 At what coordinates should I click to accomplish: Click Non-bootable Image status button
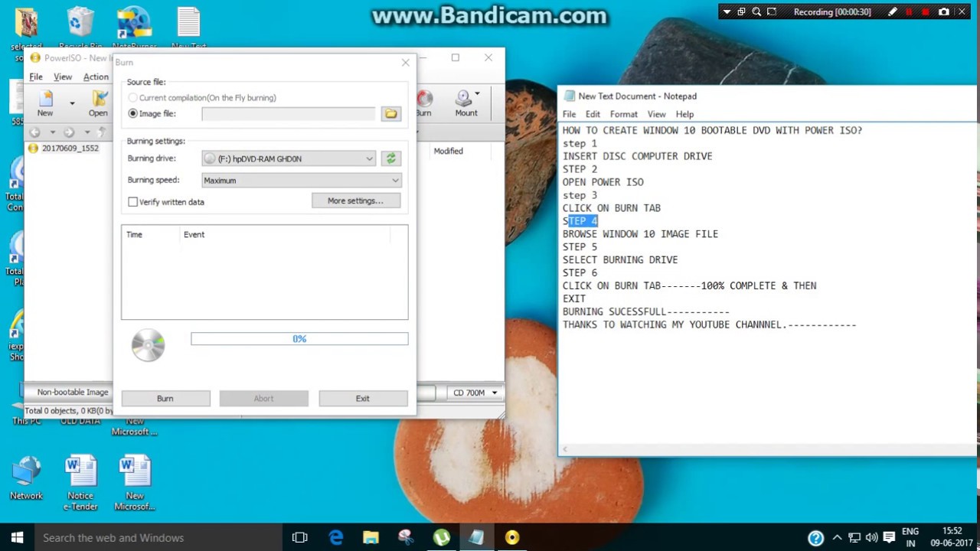coord(73,393)
